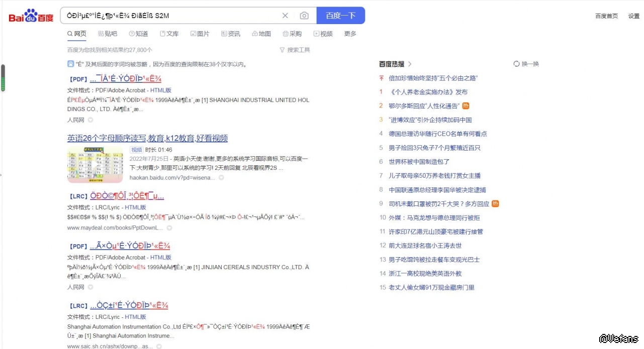This screenshot has height=349, width=644.
Task: Expand the 百度热搜 chevron
Action: (x=410, y=64)
